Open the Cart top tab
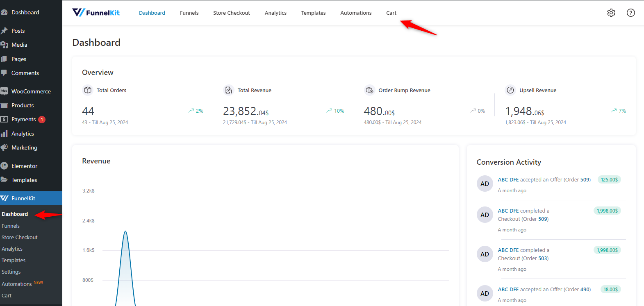644x306 pixels. (x=391, y=13)
